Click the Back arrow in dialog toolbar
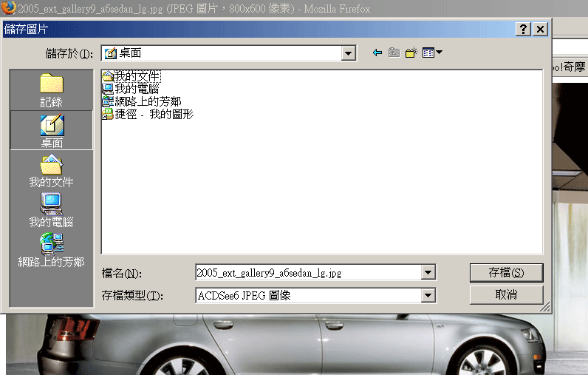The height and width of the screenshot is (375, 588). coord(377,53)
